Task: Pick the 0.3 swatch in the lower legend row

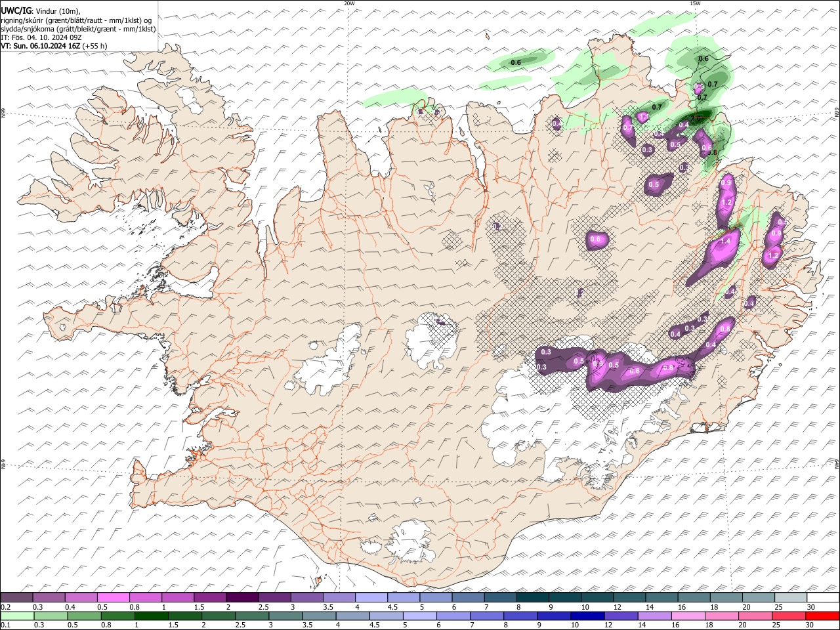Action: click(51, 616)
